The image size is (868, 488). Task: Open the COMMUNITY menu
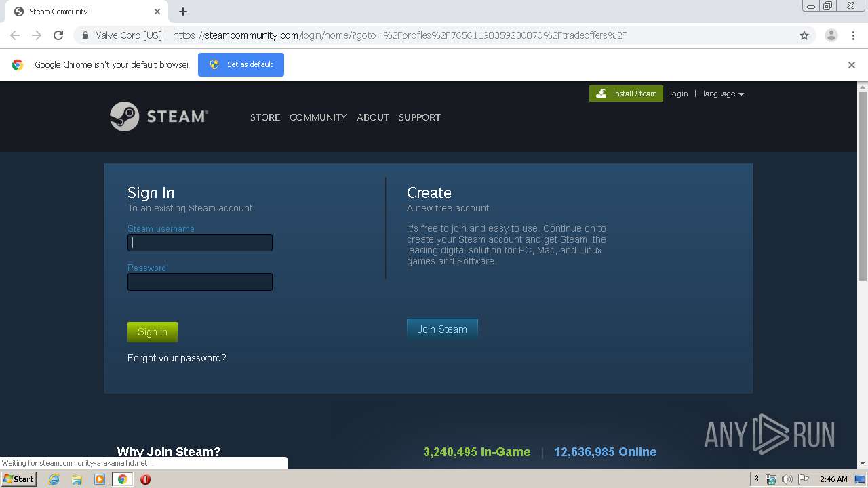click(x=318, y=117)
